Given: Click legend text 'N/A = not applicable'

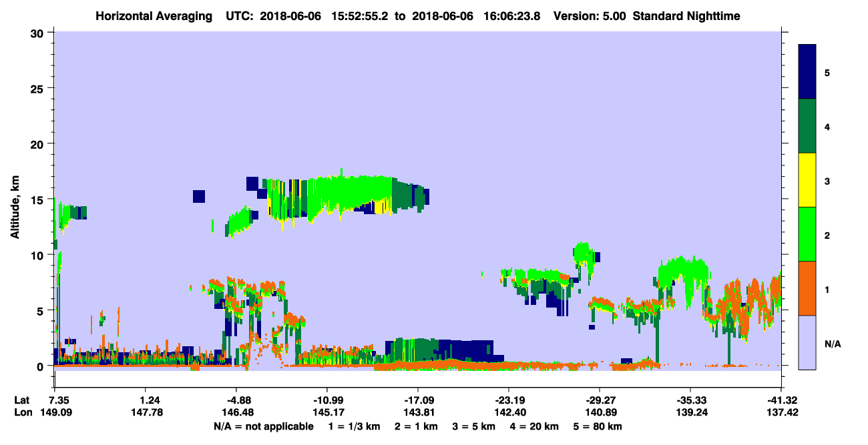Looking at the screenshot, I should pyautogui.click(x=263, y=426).
